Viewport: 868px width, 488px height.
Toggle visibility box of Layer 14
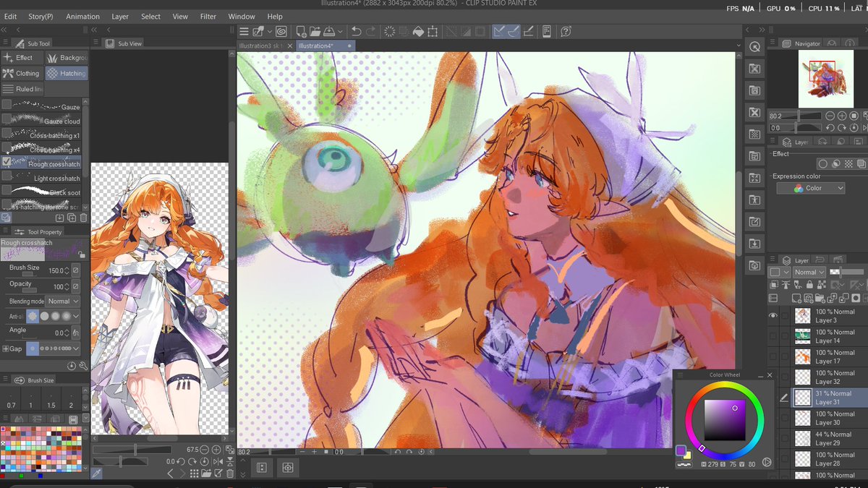774,336
